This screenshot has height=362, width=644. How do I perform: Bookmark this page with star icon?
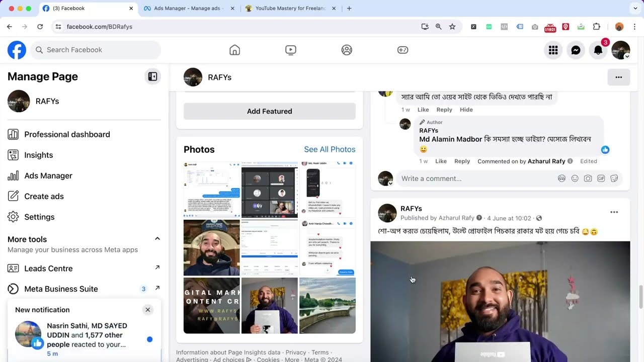click(452, 27)
